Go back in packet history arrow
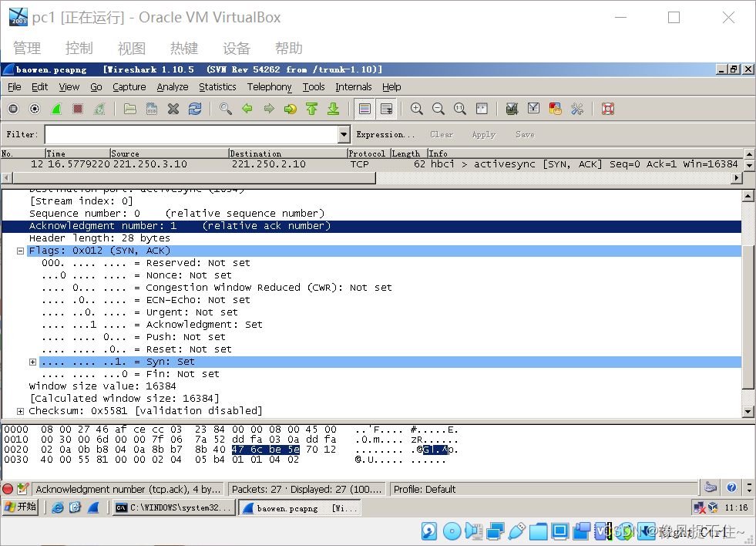The width and height of the screenshot is (756, 546). coord(247,109)
